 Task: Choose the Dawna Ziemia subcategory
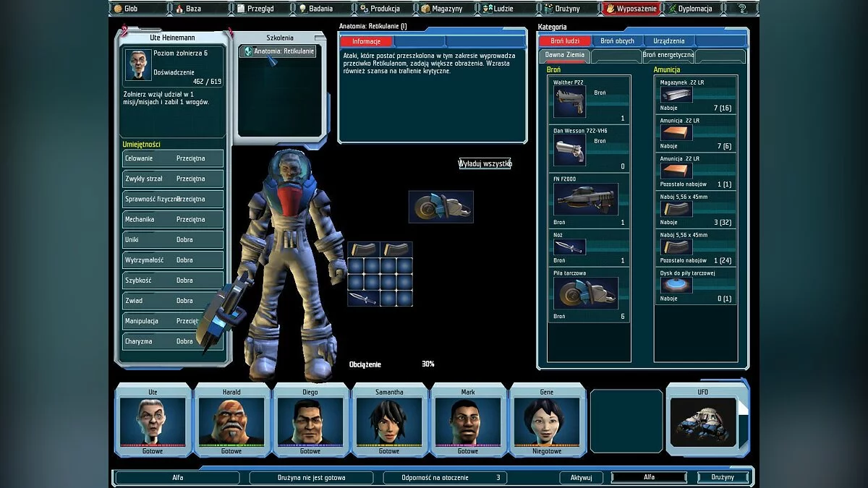pos(565,56)
